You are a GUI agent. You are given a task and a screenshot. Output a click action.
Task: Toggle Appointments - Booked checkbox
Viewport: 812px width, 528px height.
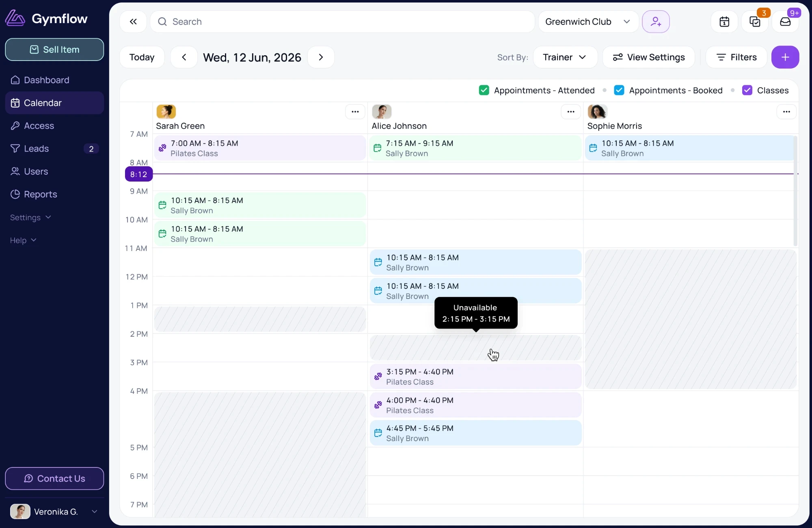click(x=619, y=90)
